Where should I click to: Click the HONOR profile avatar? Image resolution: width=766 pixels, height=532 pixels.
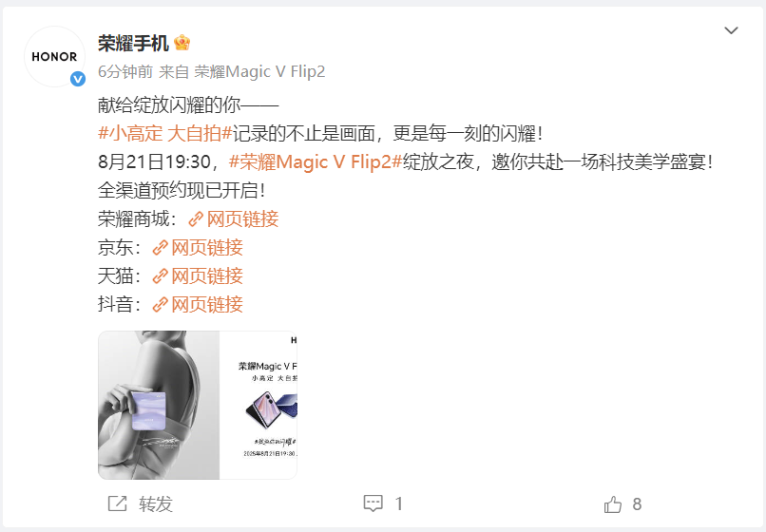click(54, 57)
